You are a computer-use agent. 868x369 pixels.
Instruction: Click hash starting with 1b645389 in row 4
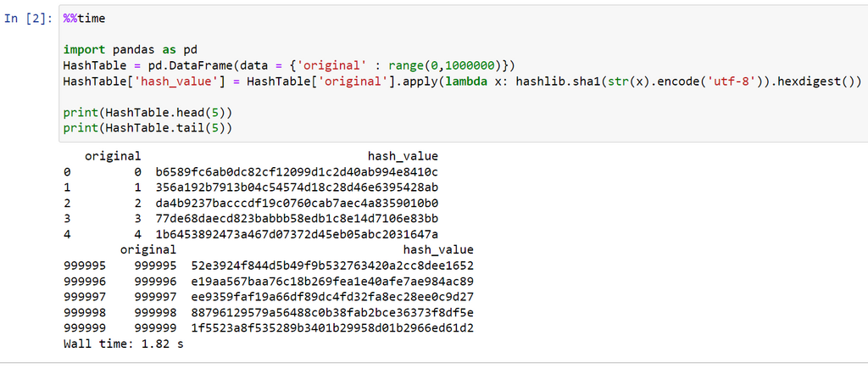(298, 234)
